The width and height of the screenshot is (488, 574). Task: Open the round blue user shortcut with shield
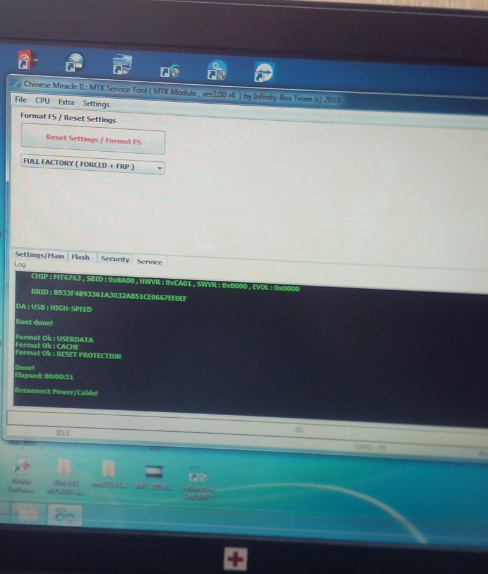click(x=217, y=70)
